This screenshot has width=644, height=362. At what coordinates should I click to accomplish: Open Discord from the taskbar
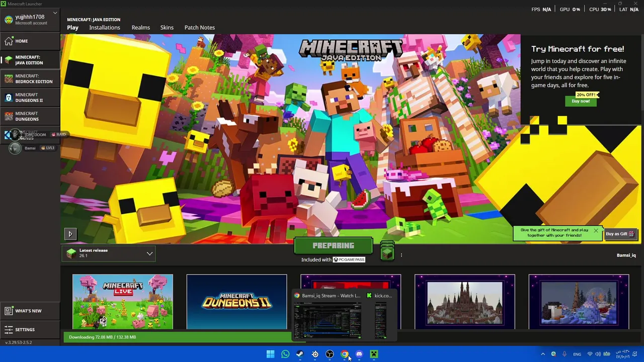359,354
